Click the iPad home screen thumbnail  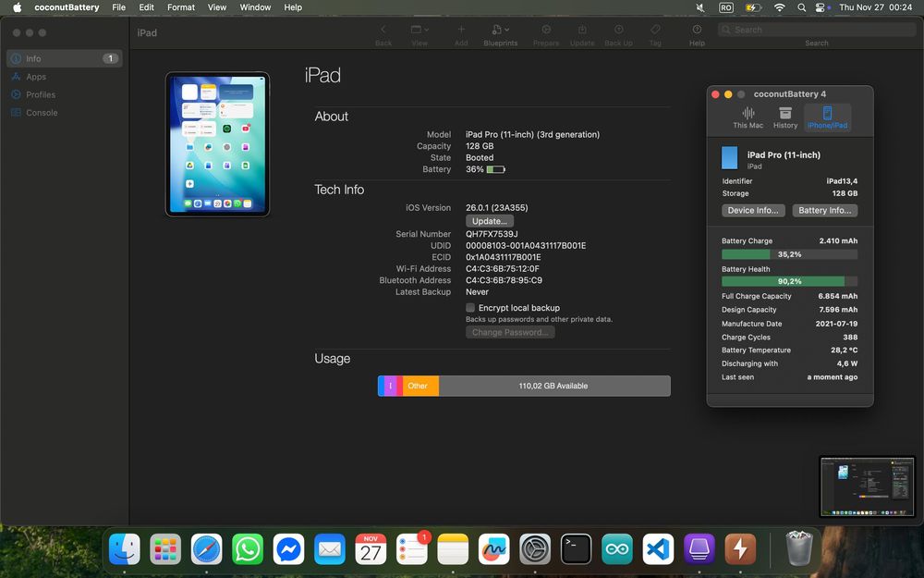point(217,144)
